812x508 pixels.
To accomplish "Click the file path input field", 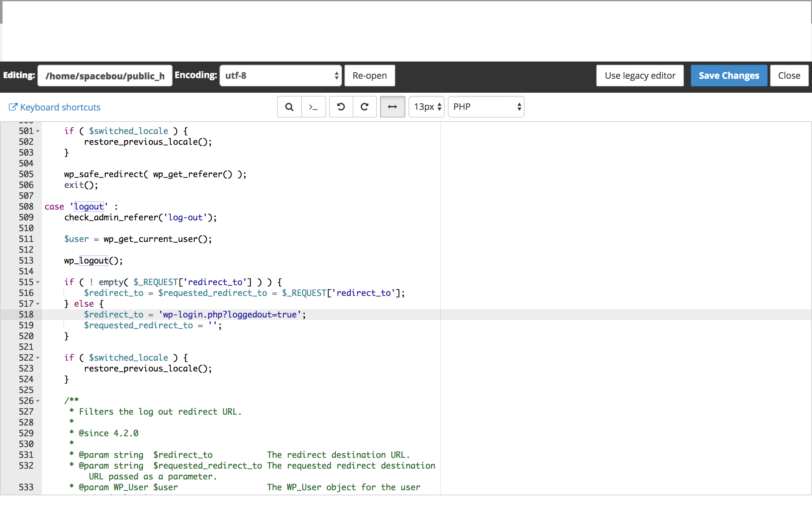I will (105, 76).
